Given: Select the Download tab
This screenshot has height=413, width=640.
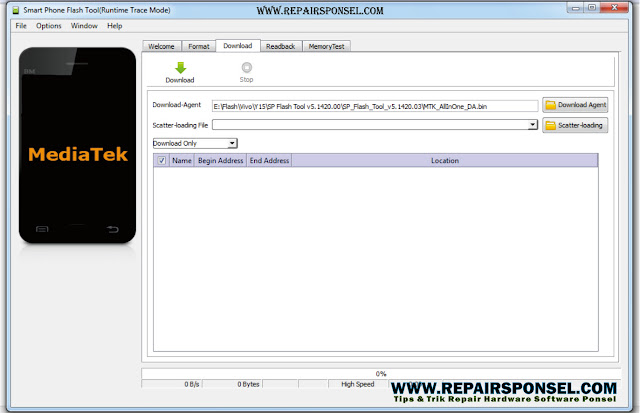Looking at the screenshot, I should [238, 46].
